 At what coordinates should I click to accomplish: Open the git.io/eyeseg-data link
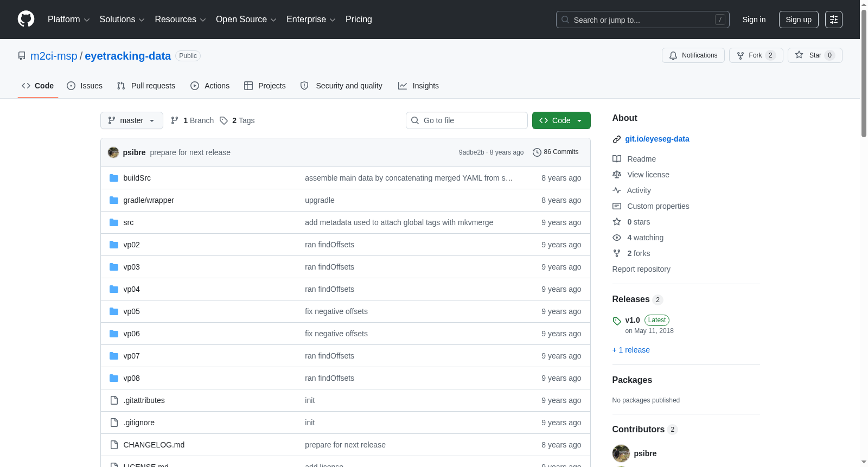(x=657, y=139)
